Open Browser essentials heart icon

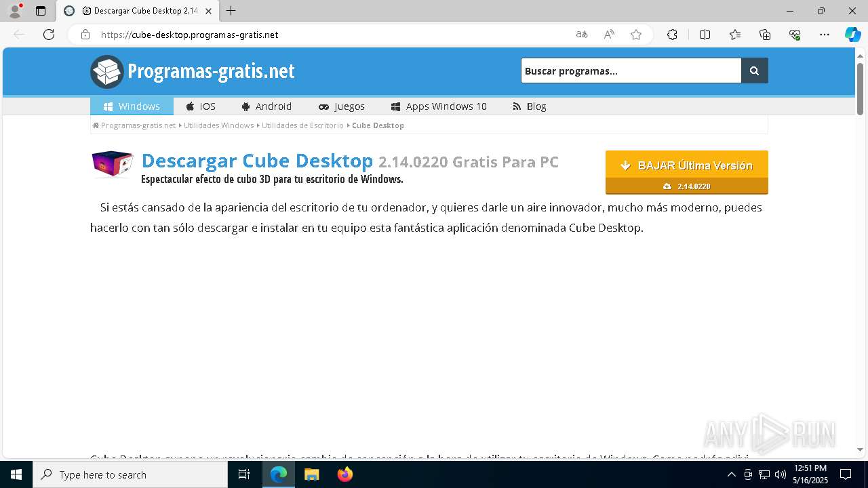[x=795, y=35]
